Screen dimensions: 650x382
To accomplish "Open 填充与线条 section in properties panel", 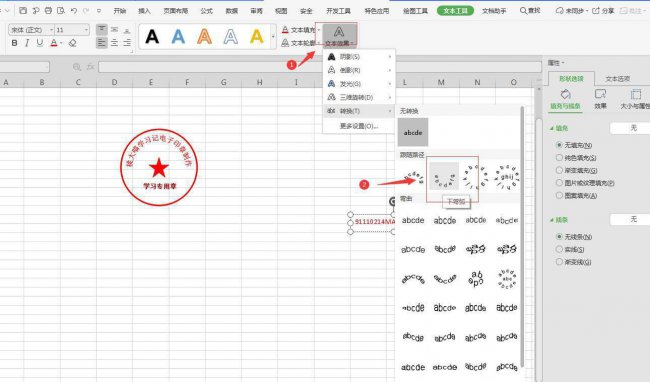I will (x=565, y=99).
